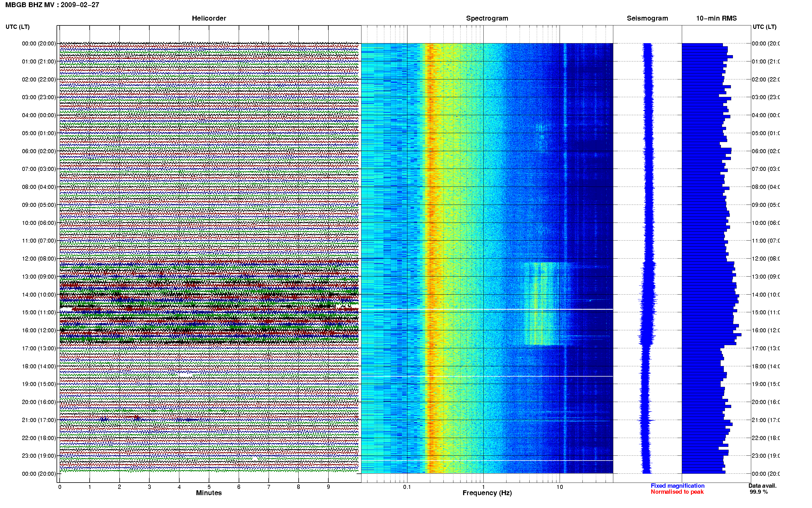
Task: Click Frequency axis tick '1'
Action: [483, 487]
